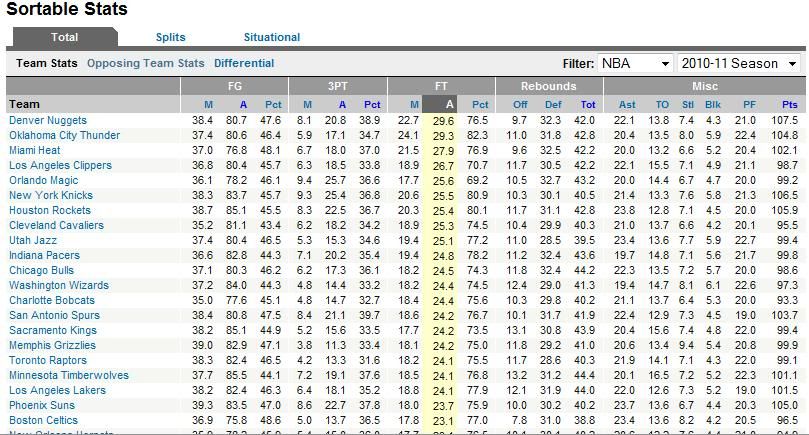Viewport: 809px width, 435px height.
Task: Open Los Angeles Lakers team link
Action: [57, 390]
